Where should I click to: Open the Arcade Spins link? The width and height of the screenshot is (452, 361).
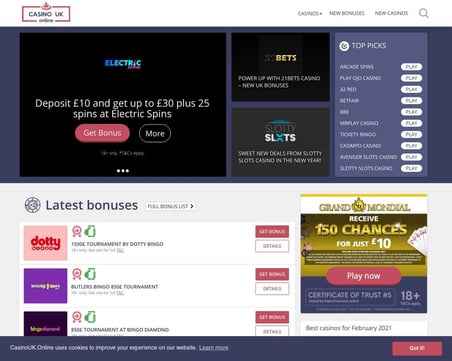tap(357, 67)
